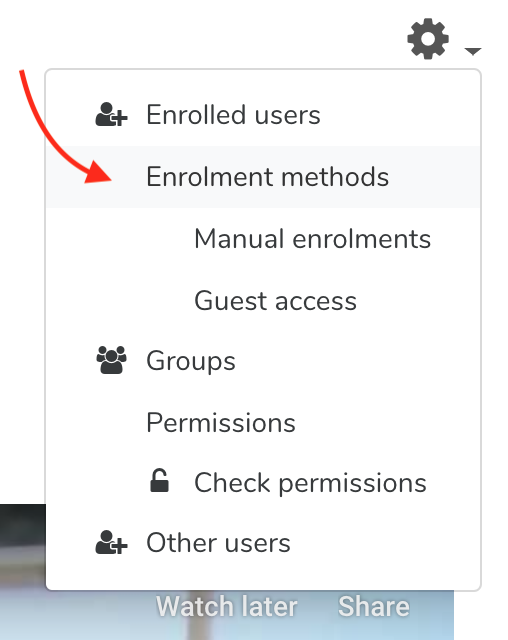The image size is (508, 640).
Task: Click highlighted row background right of Enrolment methods
Action: (435, 177)
